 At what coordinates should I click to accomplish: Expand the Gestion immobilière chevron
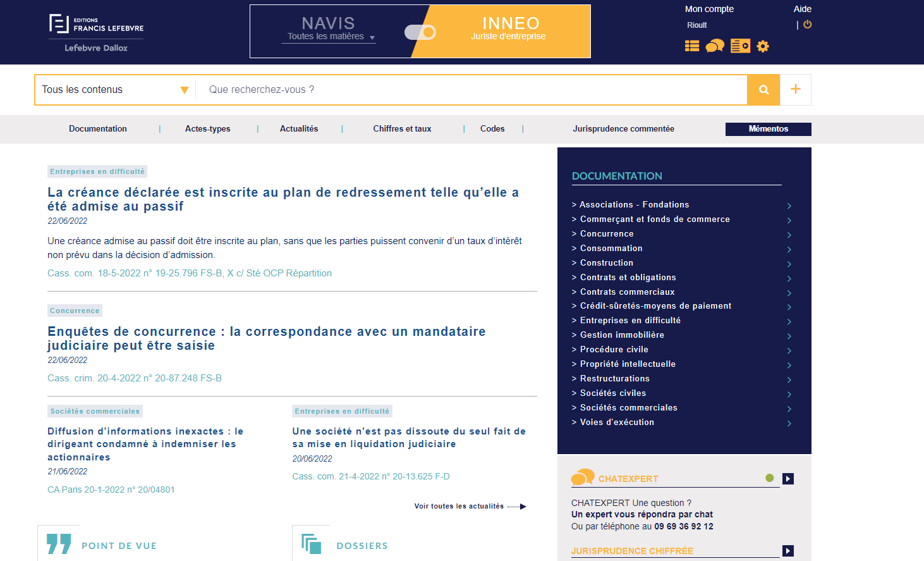[789, 336]
